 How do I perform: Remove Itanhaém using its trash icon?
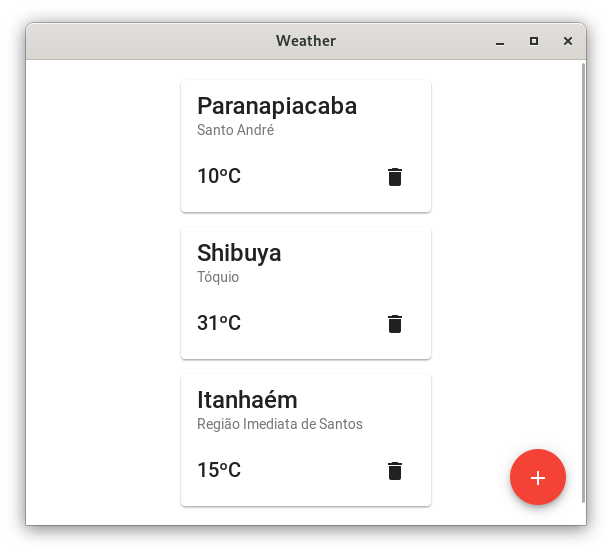395,471
